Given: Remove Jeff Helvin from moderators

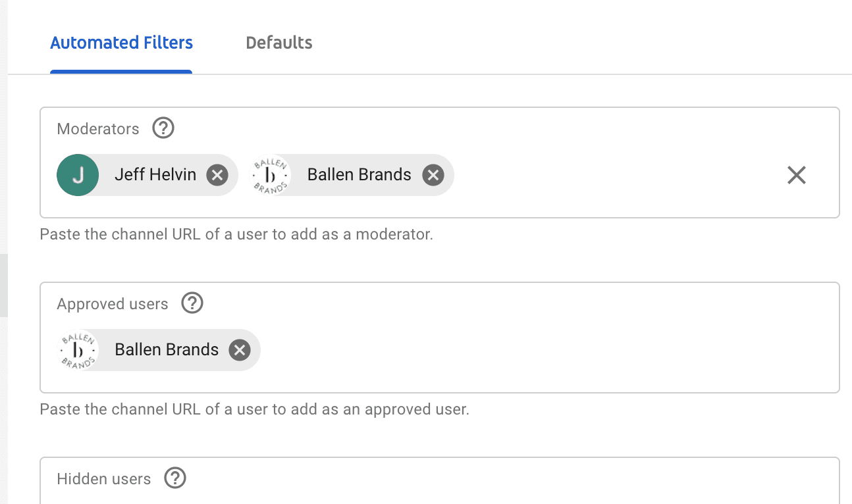Looking at the screenshot, I should (x=217, y=175).
